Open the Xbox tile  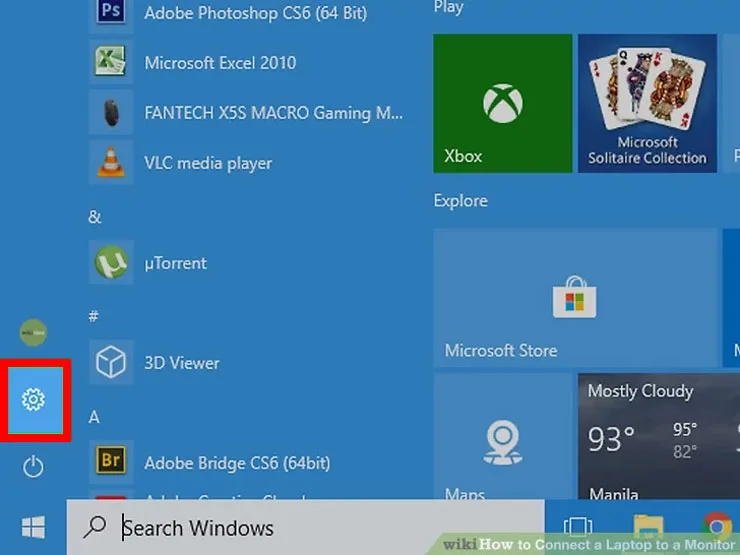tap(503, 103)
